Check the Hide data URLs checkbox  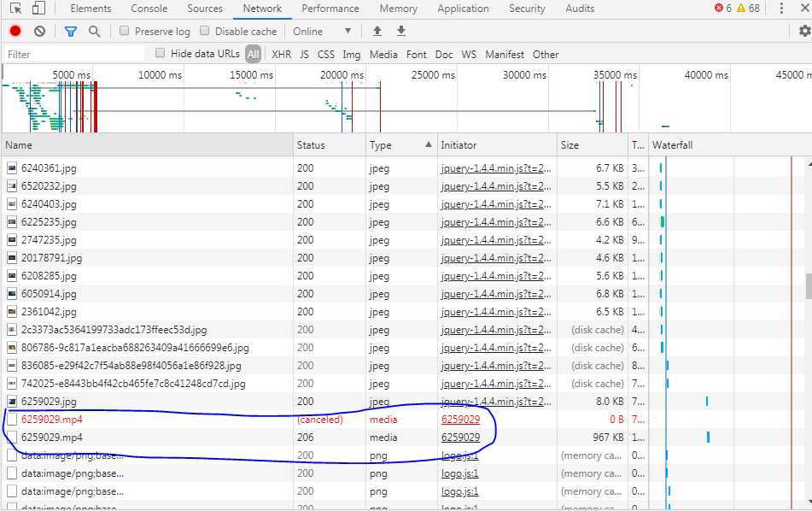160,53
